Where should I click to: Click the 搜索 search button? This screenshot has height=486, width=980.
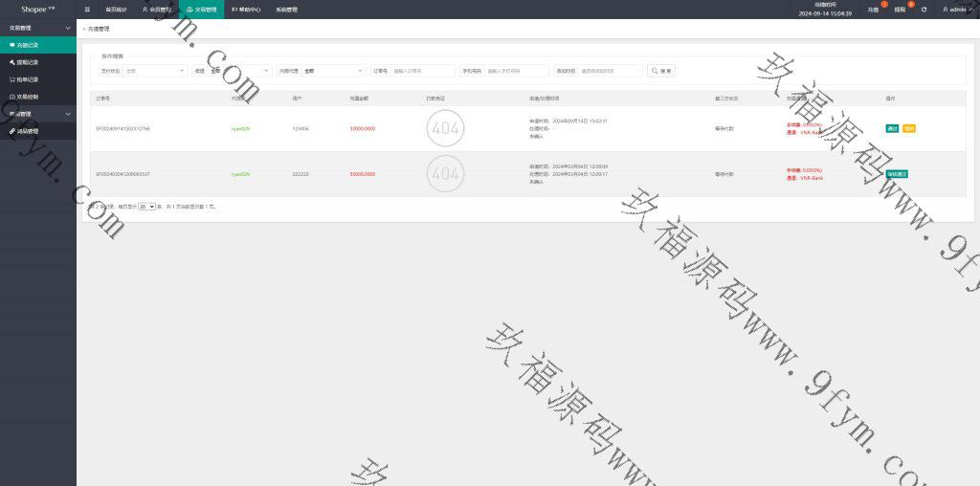[x=661, y=71]
